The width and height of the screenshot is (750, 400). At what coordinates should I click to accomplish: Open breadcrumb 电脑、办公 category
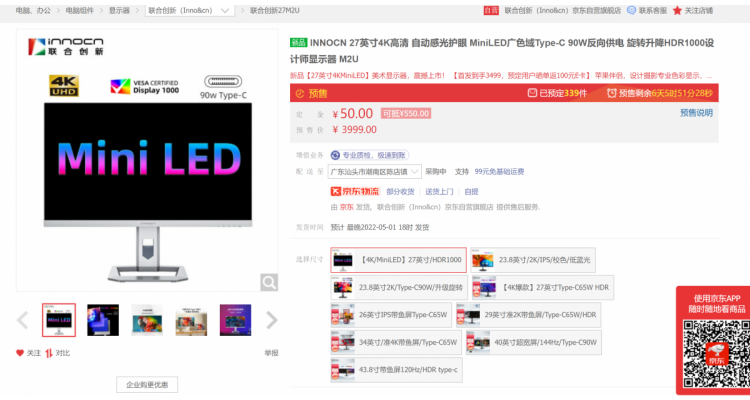33,11
